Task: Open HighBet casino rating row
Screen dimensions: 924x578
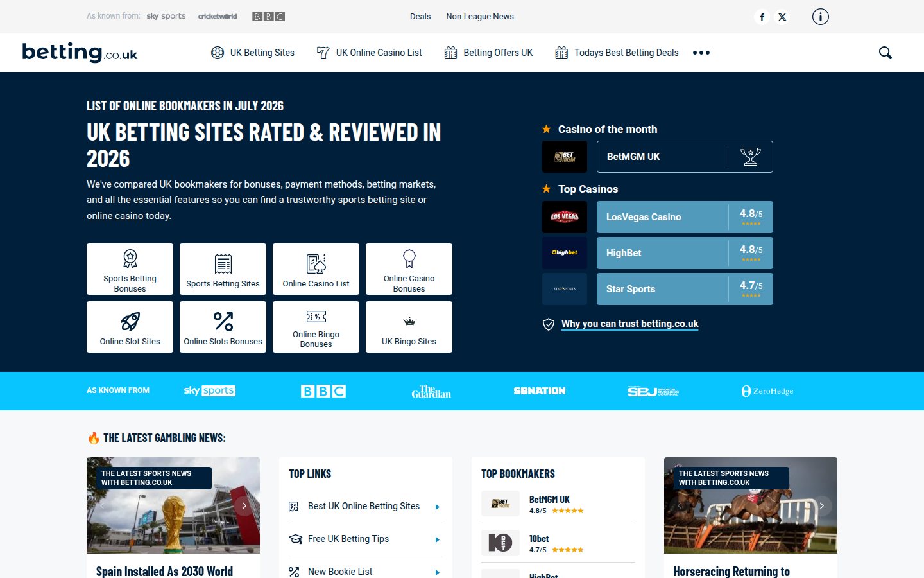Action: pos(685,253)
